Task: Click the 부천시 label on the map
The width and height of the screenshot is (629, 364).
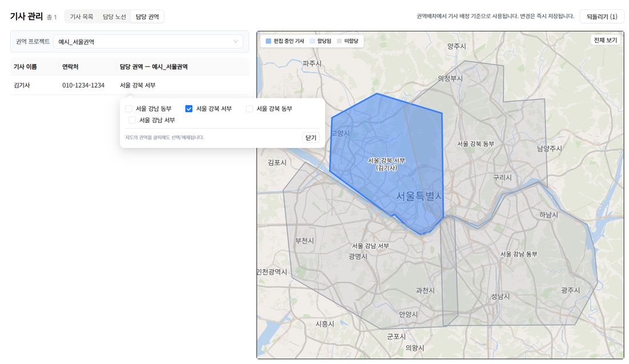Action: (x=304, y=241)
